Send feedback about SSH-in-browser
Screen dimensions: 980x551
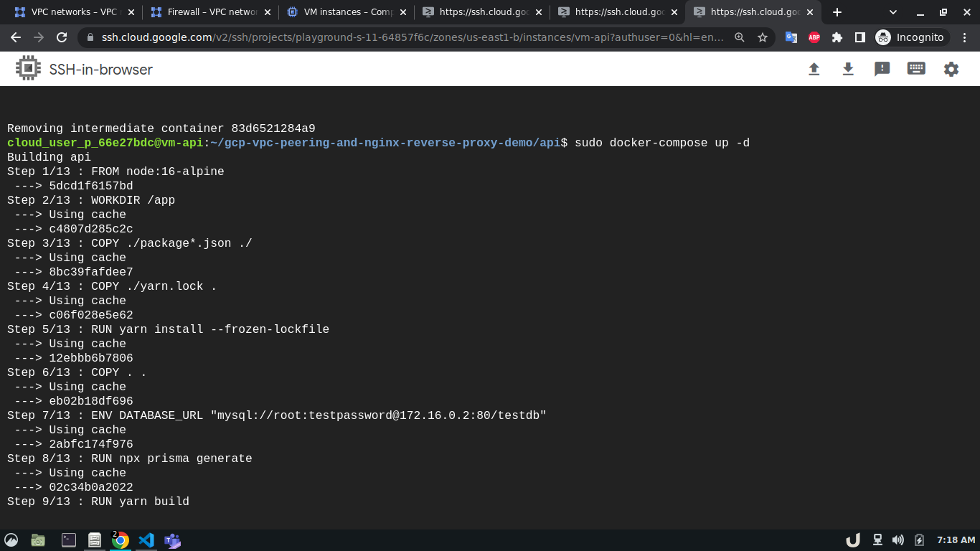[882, 69]
